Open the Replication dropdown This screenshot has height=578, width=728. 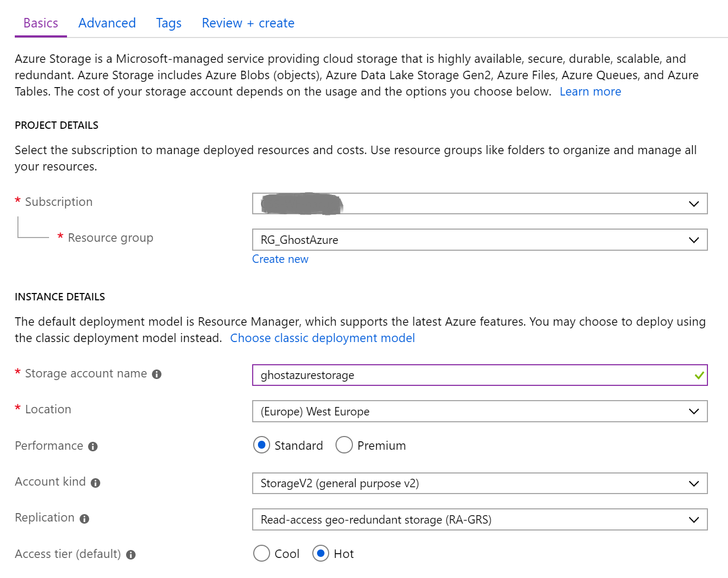click(480, 519)
